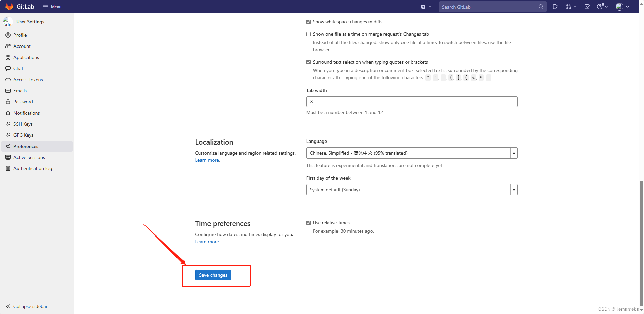Click the Tab width input field
This screenshot has height=314, width=644.
tap(411, 102)
